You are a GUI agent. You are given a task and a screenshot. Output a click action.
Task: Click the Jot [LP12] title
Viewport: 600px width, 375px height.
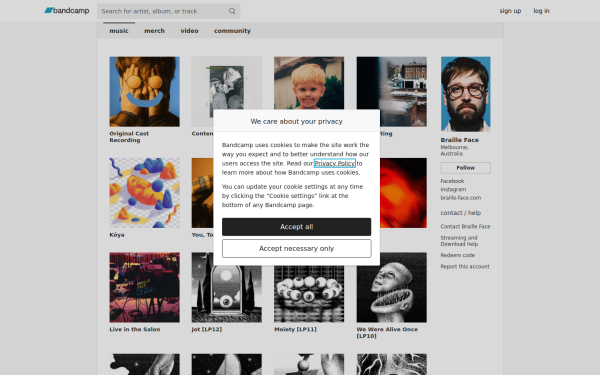click(207, 329)
